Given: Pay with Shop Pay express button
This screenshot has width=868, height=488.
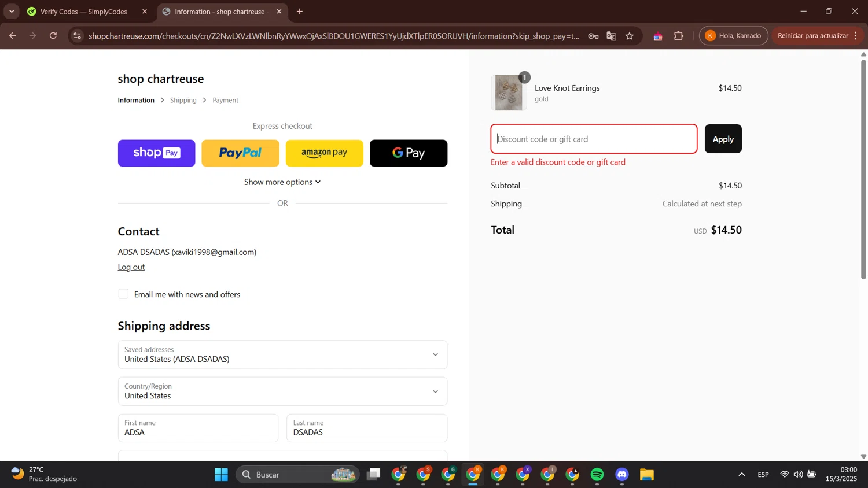Looking at the screenshot, I should 157,153.
